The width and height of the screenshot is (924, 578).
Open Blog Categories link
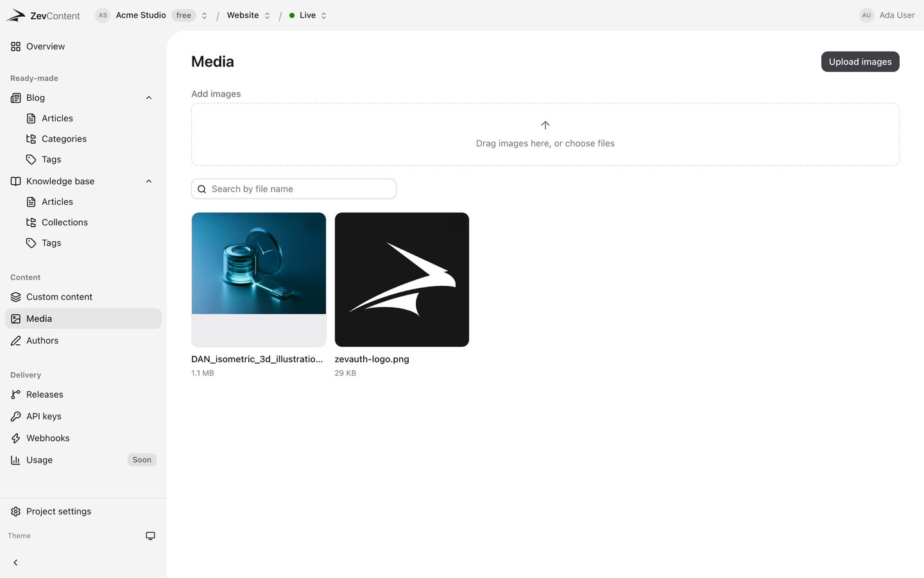[x=91, y=139]
